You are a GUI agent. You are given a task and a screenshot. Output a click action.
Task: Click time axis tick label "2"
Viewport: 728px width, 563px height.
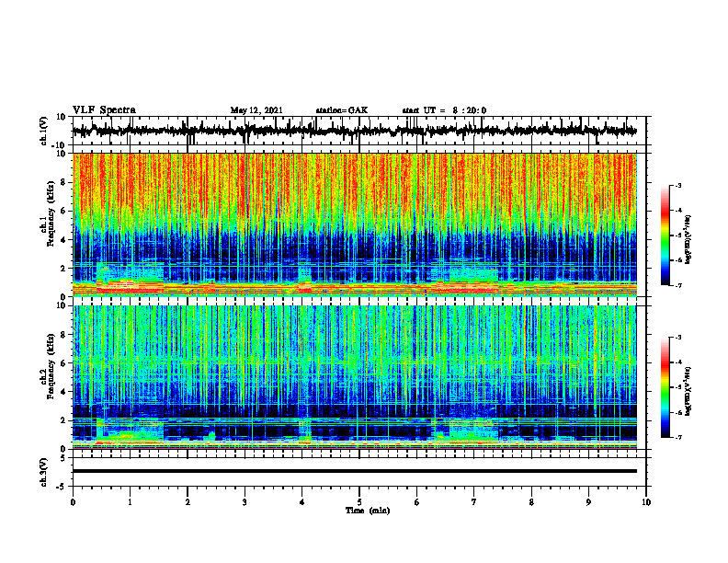pyautogui.click(x=188, y=502)
